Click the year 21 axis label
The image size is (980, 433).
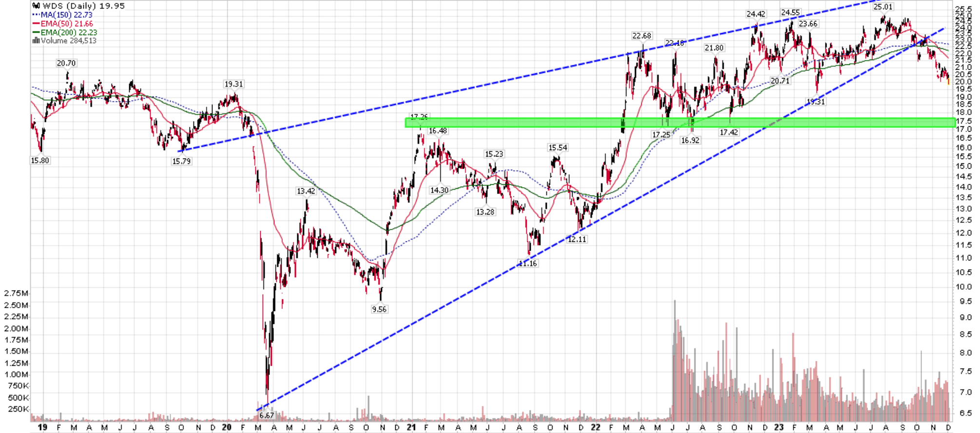pos(411,428)
